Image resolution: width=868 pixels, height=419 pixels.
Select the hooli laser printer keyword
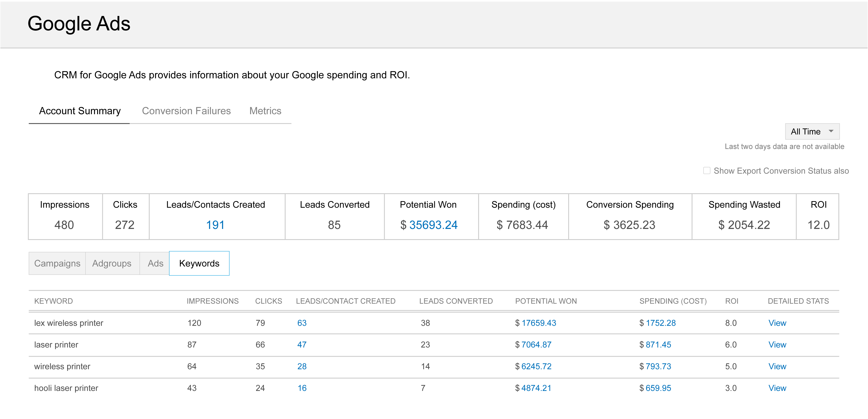(66, 388)
